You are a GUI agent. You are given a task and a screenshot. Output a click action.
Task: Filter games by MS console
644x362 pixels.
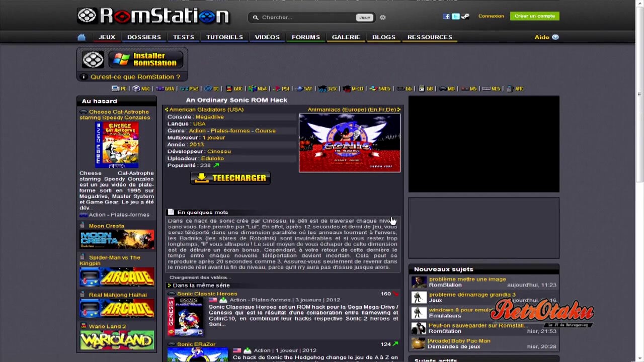point(468,88)
